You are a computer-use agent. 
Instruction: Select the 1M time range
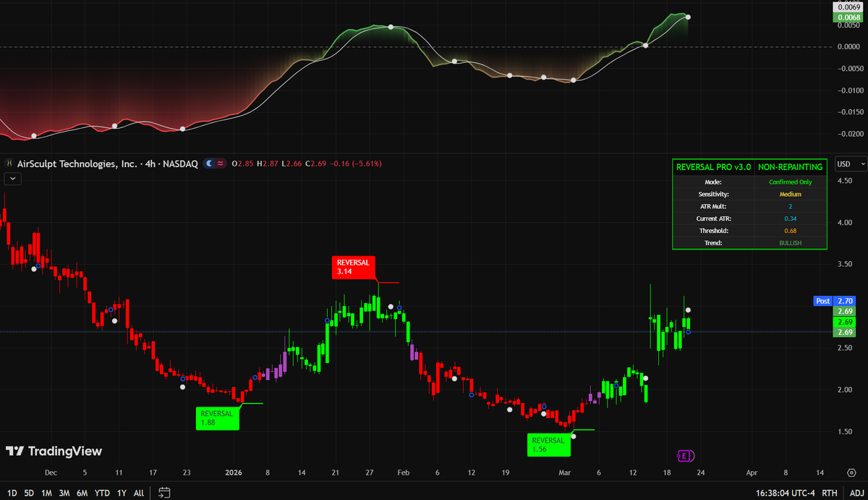46,493
